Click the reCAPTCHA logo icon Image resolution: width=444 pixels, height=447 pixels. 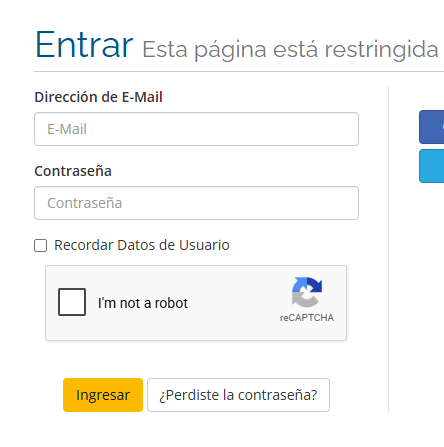point(307,292)
